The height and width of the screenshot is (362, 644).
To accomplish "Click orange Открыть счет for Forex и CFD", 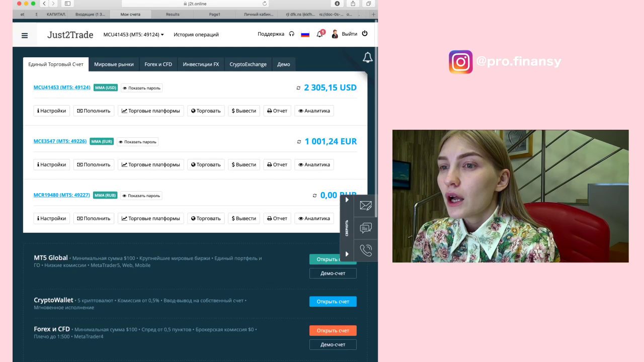I will tap(333, 331).
